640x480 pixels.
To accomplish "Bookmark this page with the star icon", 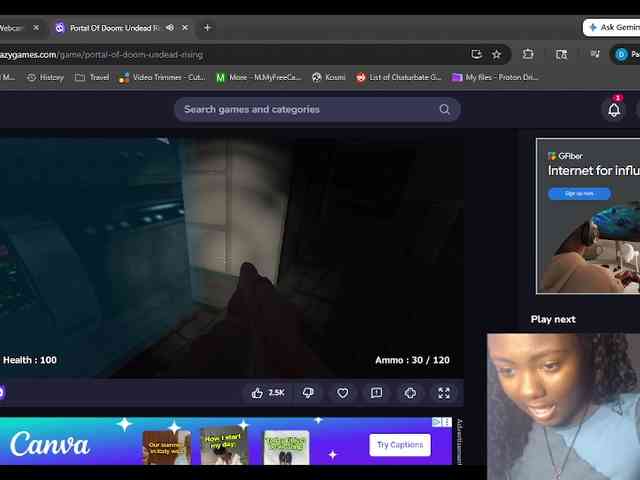I will click(x=496, y=54).
